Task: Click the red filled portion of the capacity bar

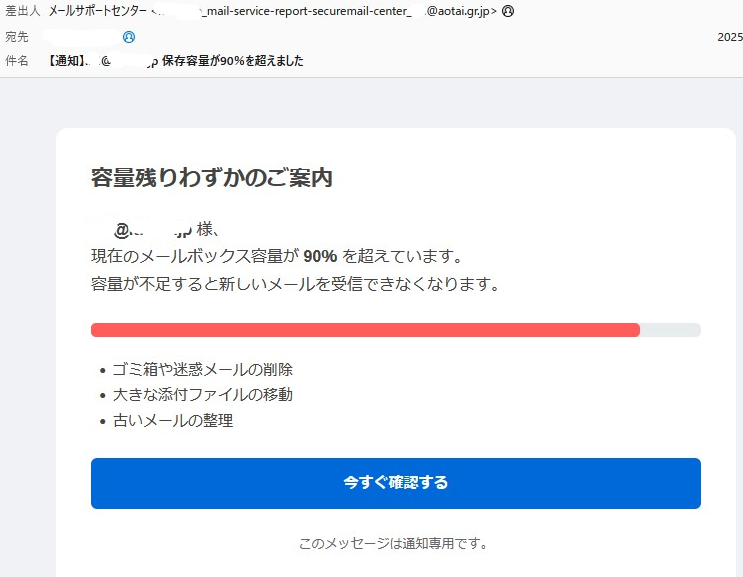Action: coord(365,330)
